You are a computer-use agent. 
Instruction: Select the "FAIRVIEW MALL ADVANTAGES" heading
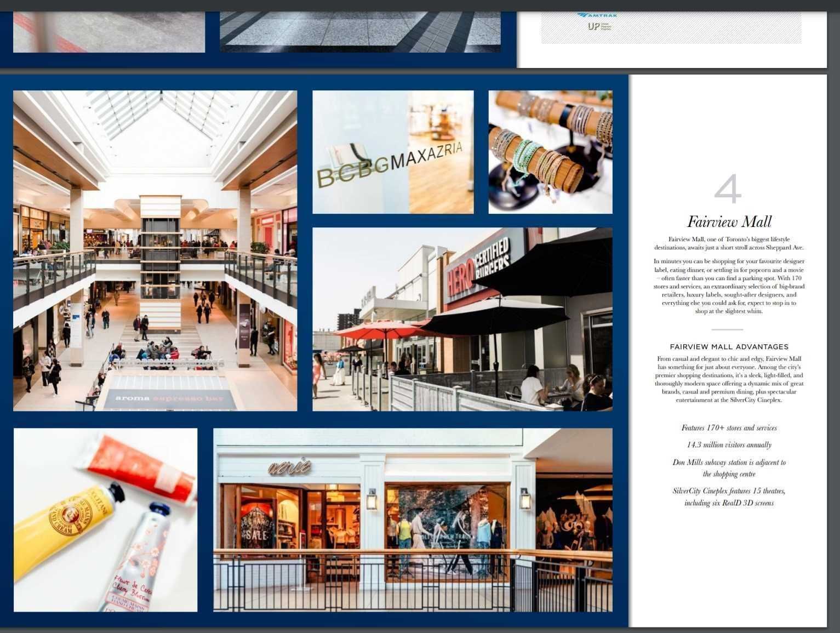point(729,347)
